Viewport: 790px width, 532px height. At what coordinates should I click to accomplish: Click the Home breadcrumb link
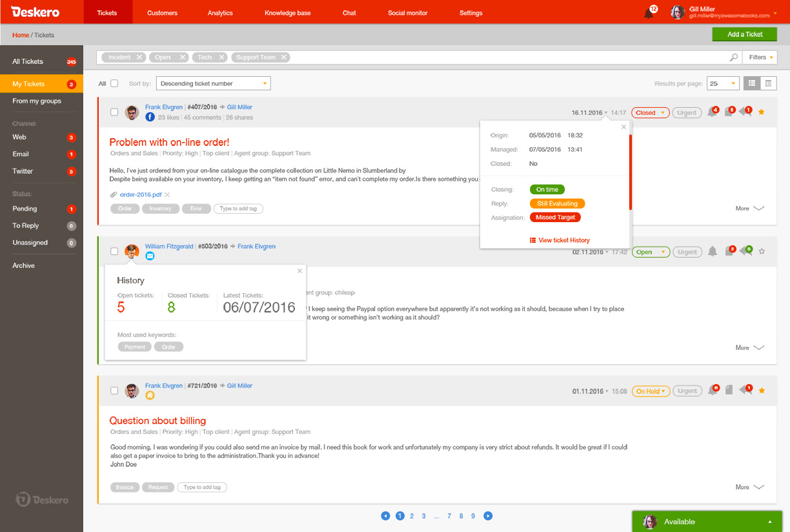(21, 35)
